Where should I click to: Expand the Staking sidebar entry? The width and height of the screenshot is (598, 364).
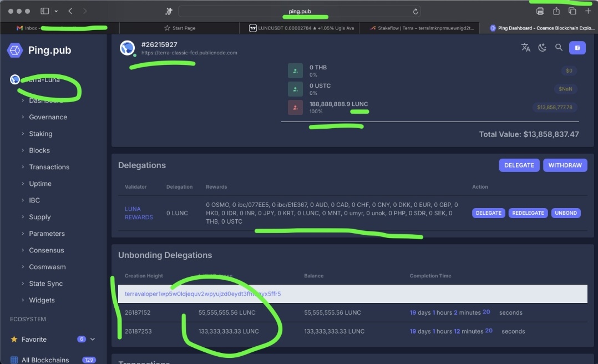coord(40,134)
